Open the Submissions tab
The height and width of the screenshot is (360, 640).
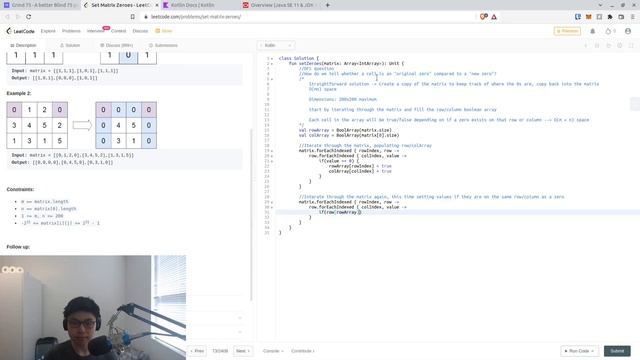point(163,45)
